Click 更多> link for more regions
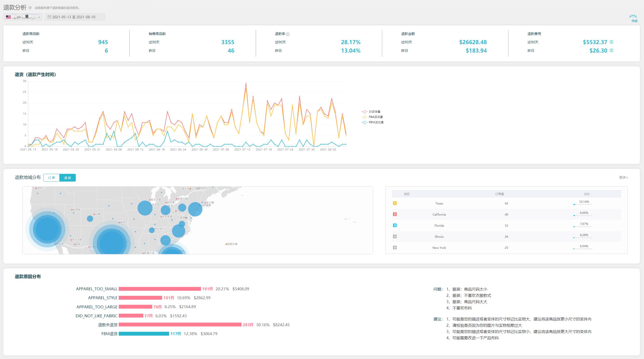Screen dimensions: 644x359 pyautogui.click(x=623, y=177)
